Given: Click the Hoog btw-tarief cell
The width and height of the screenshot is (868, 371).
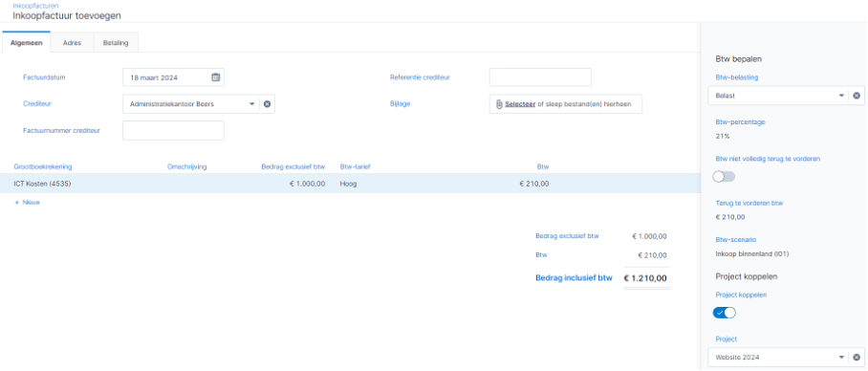Looking at the screenshot, I should 348,184.
